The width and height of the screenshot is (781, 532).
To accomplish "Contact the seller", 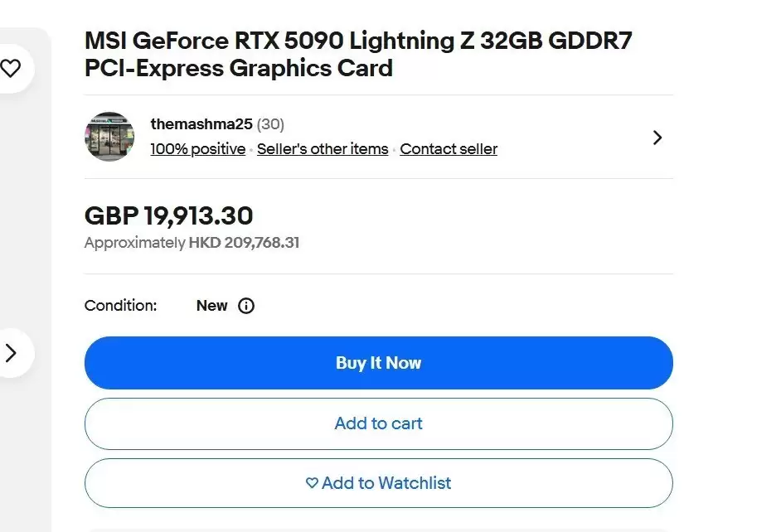I will pyautogui.click(x=449, y=149).
